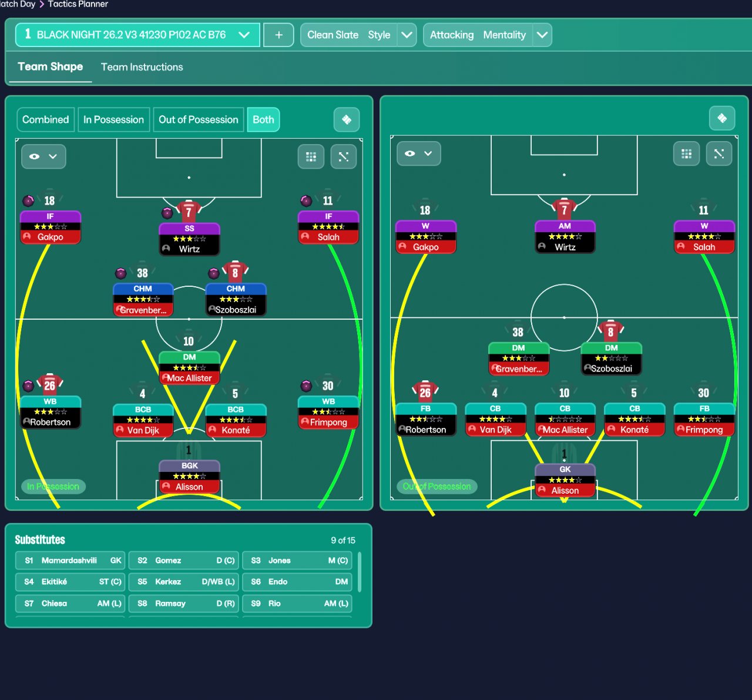
Task: Click the '9 of 15' substitutes count
Action: pos(343,540)
